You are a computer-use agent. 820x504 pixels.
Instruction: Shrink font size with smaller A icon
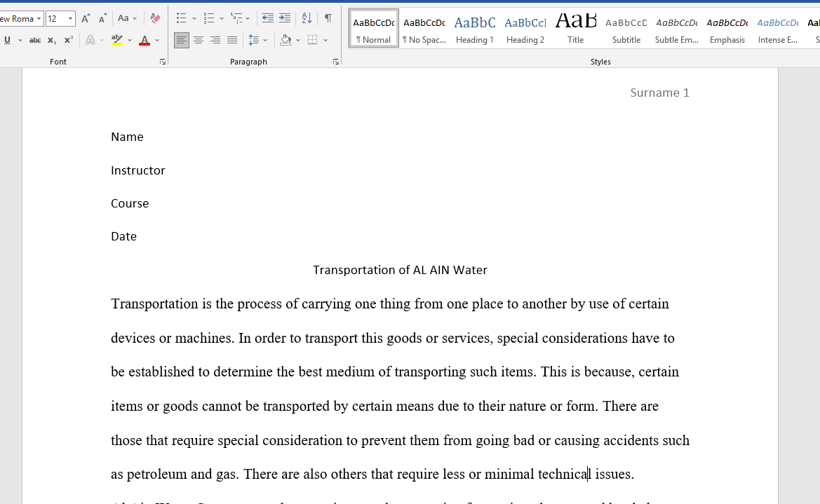[102, 19]
